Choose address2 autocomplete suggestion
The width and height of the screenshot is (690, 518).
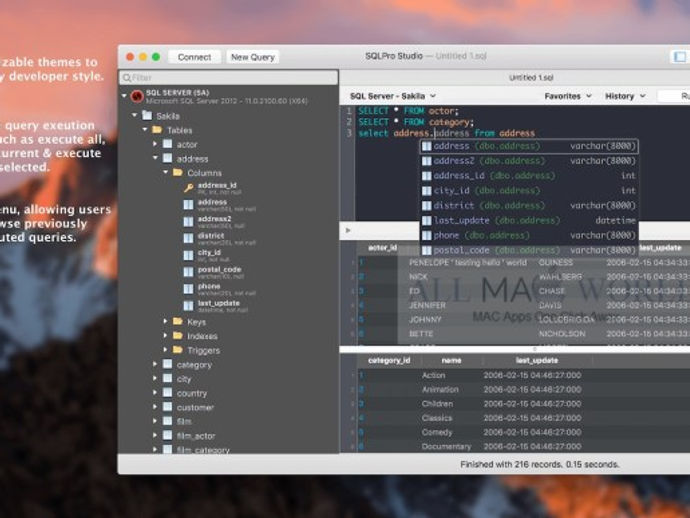(529, 161)
